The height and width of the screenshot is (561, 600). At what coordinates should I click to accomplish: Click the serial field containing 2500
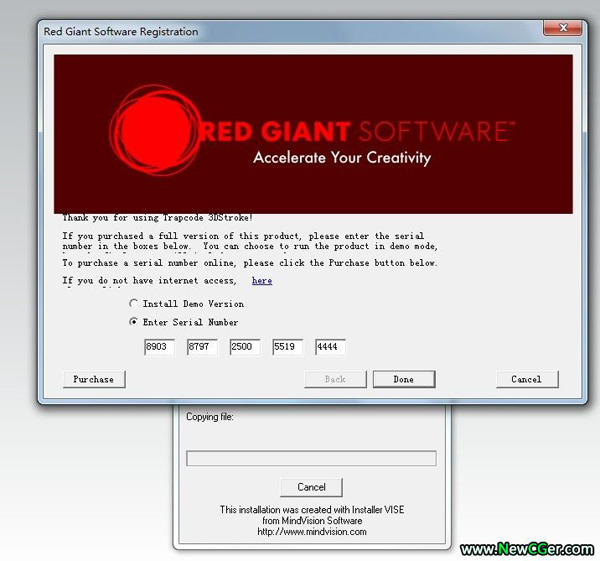coord(245,347)
